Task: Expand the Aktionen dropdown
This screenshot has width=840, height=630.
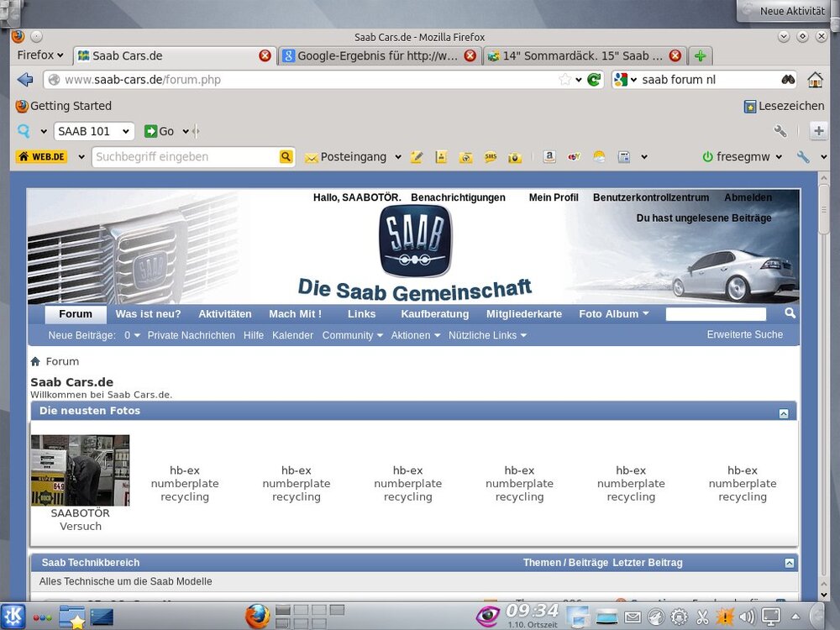Action: [x=415, y=335]
